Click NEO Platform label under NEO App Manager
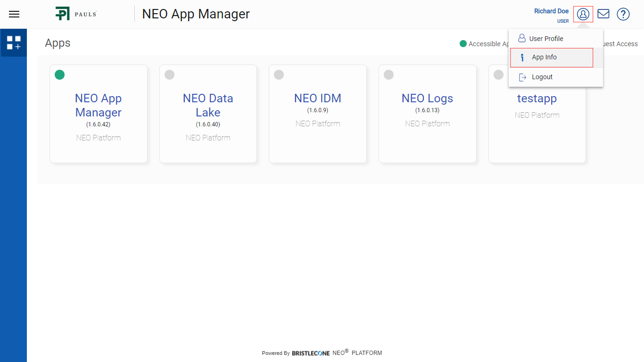Screen dimensions: 644x362 [99, 138]
